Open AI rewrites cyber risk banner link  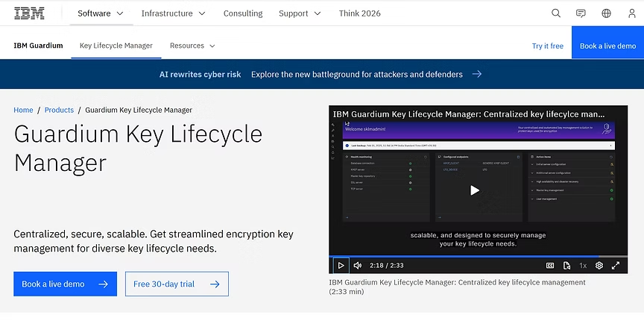pyautogui.click(x=200, y=75)
